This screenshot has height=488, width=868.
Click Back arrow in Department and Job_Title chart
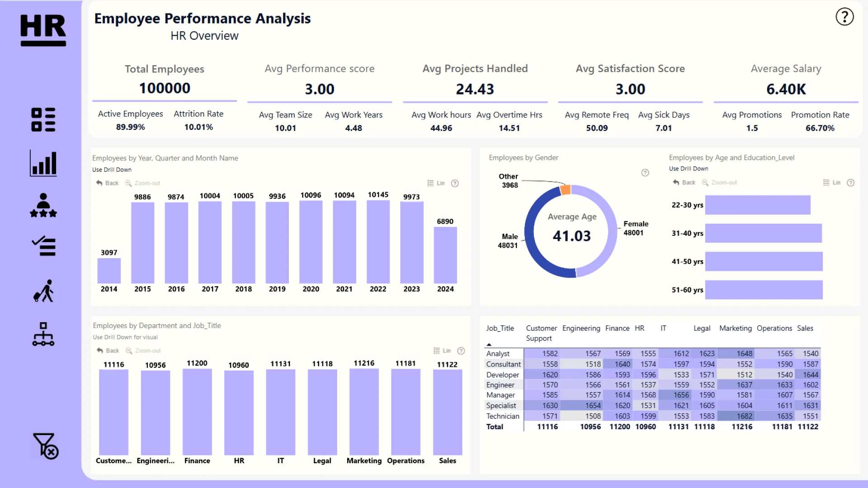[x=108, y=351]
